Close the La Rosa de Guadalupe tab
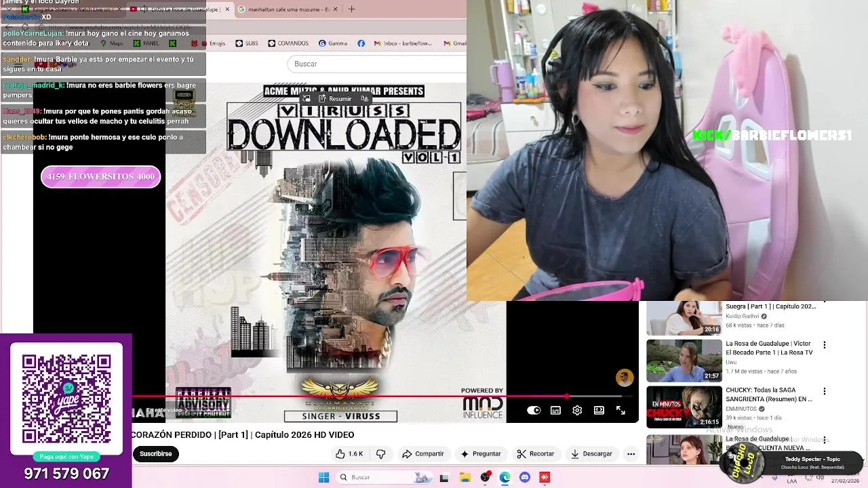This screenshot has height=488, width=868. (x=226, y=9)
